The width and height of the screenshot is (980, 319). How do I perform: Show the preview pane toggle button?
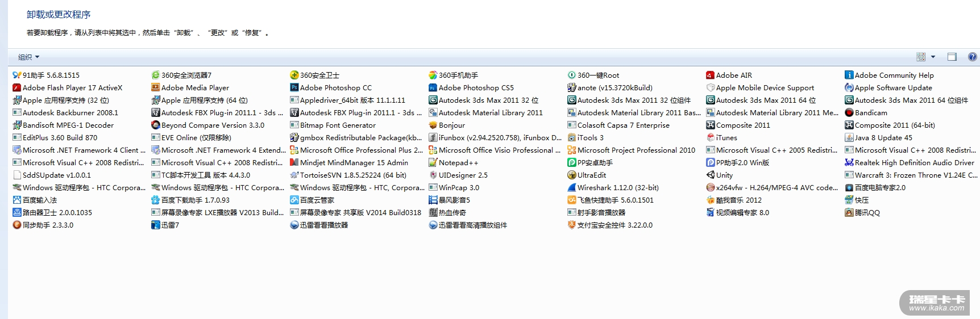point(952,57)
